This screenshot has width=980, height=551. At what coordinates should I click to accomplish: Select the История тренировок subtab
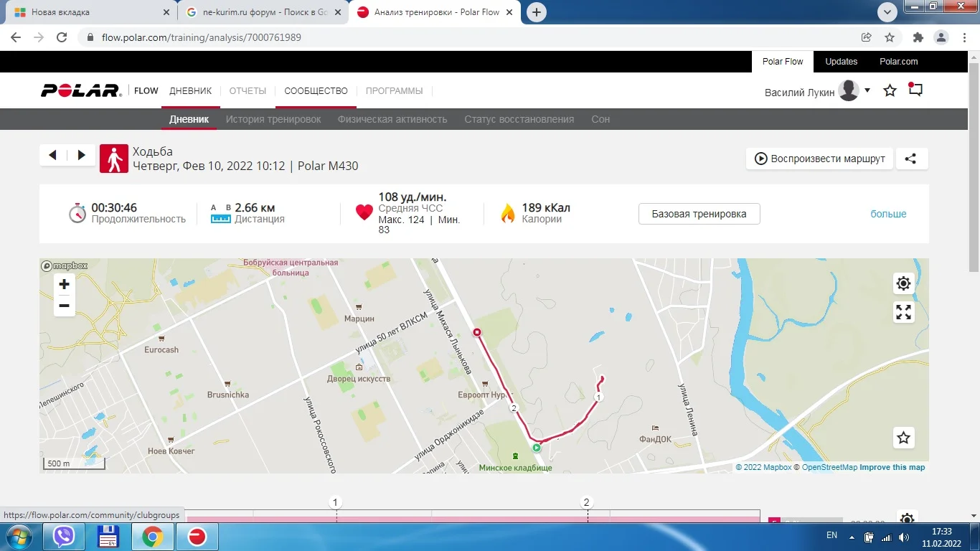273,119
